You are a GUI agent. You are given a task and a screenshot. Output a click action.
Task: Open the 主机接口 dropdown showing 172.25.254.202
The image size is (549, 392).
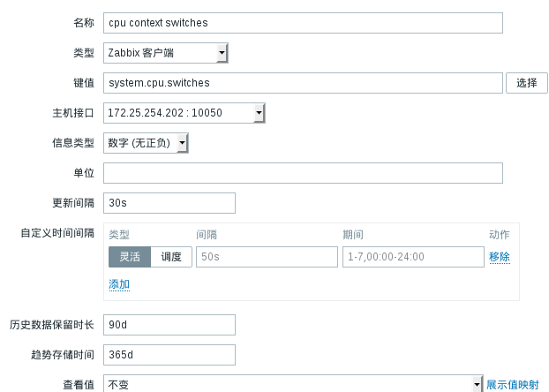(184, 113)
